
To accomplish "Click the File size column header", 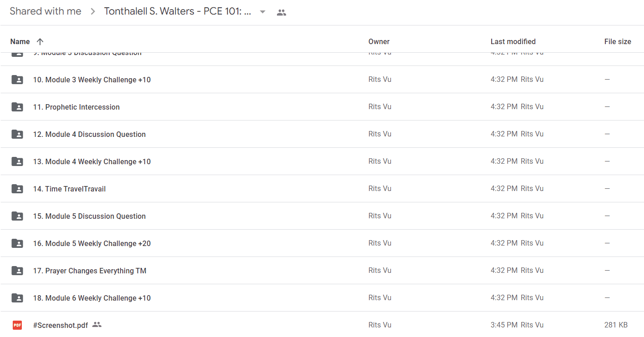I will click(x=618, y=41).
